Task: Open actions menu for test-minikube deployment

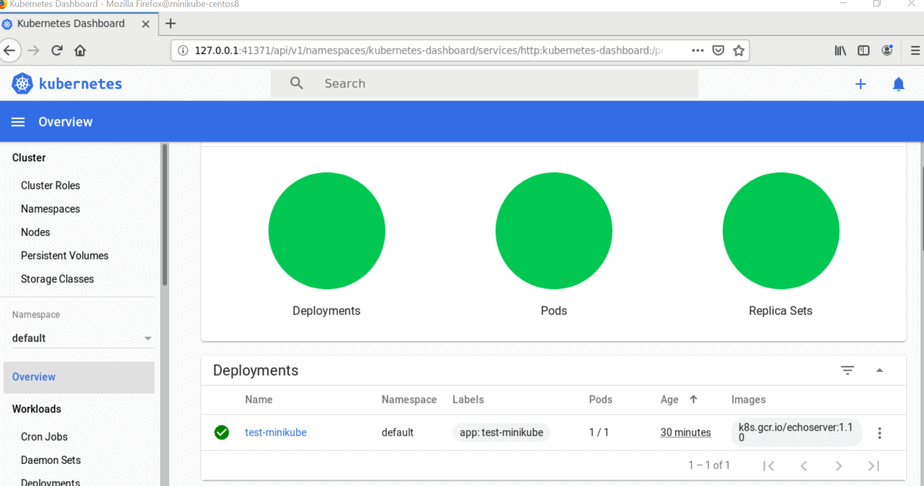Action: click(x=879, y=433)
